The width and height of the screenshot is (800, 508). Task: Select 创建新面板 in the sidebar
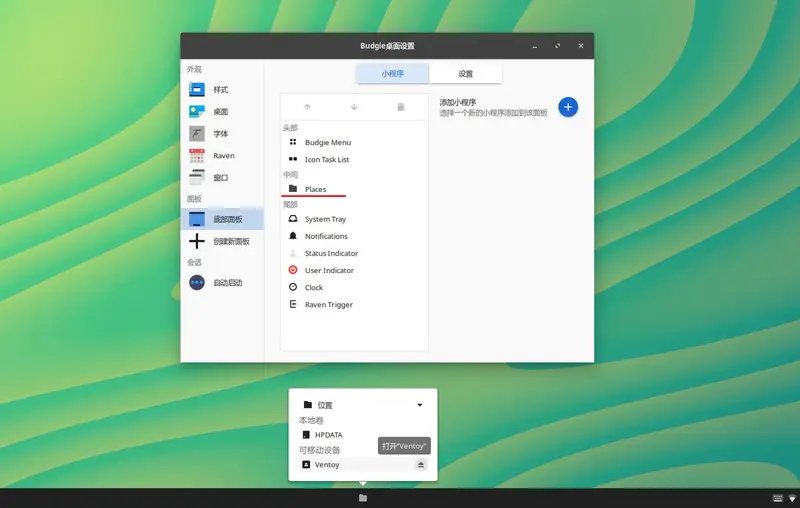230,241
